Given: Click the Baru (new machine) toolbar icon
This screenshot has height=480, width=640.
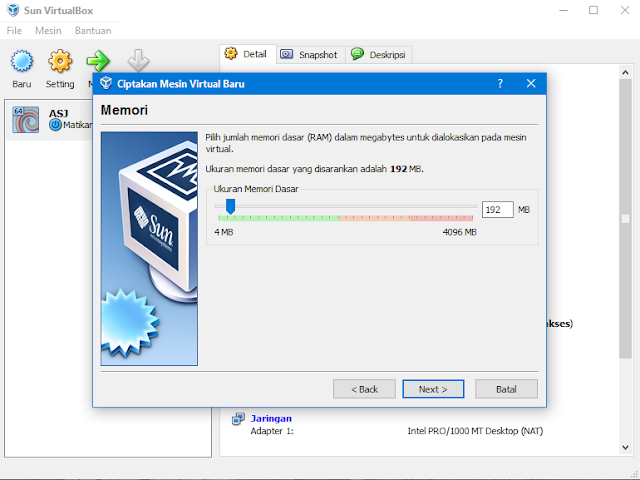Looking at the screenshot, I should (x=22, y=61).
